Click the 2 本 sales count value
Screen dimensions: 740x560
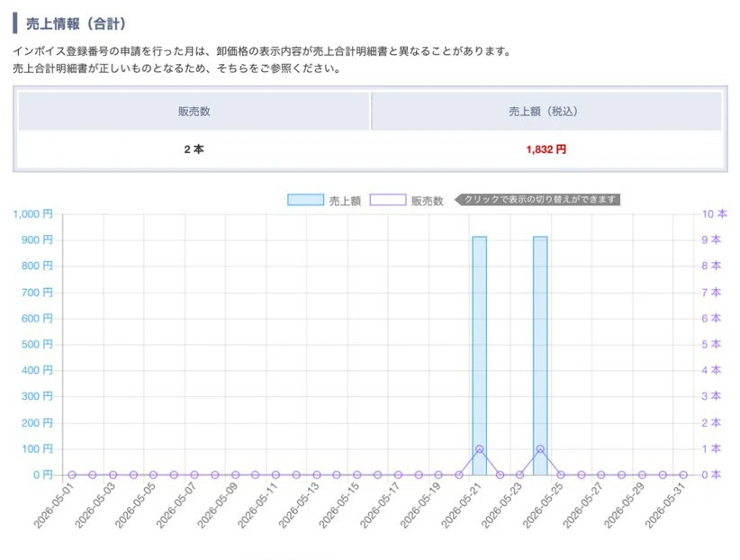[x=194, y=149]
